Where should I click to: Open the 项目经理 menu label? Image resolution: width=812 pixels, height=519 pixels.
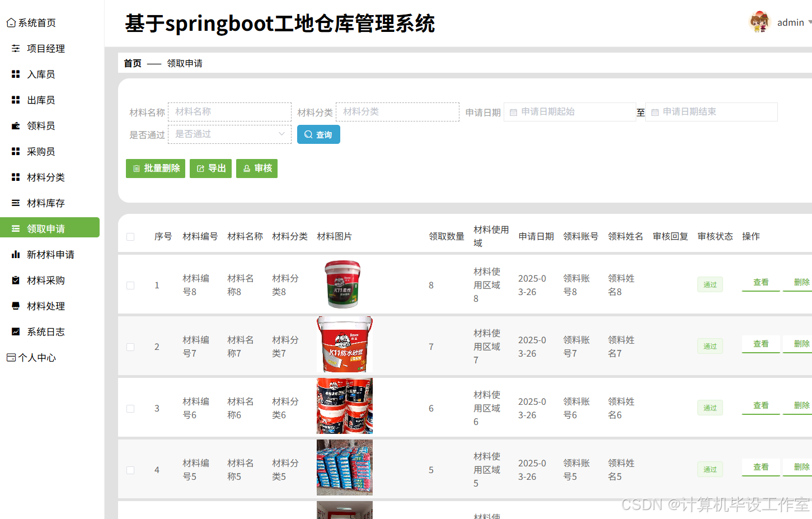[46, 49]
